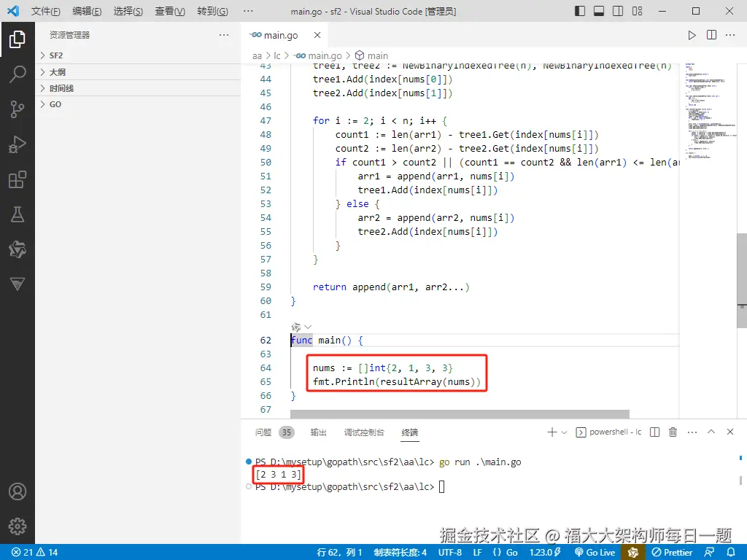Open the Explorer view in activity bar
The width and height of the screenshot is (747, 560).
[x=18, y=39]
